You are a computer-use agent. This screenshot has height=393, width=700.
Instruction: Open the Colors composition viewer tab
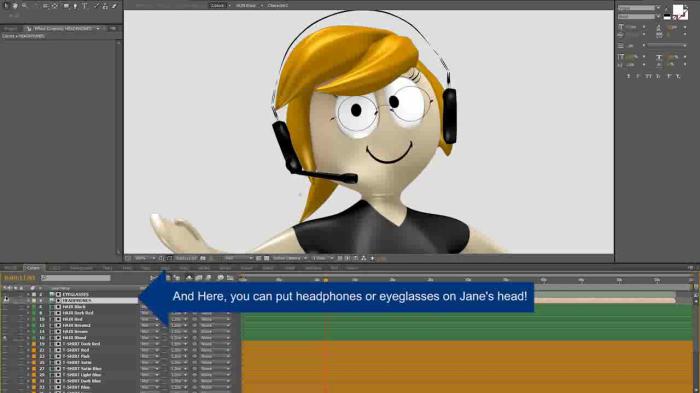pyautogui.click(x=217, y=5)
